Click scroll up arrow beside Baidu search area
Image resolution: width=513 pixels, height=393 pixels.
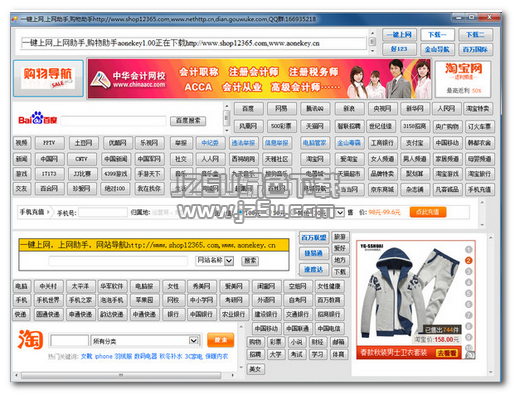[227, 106]
